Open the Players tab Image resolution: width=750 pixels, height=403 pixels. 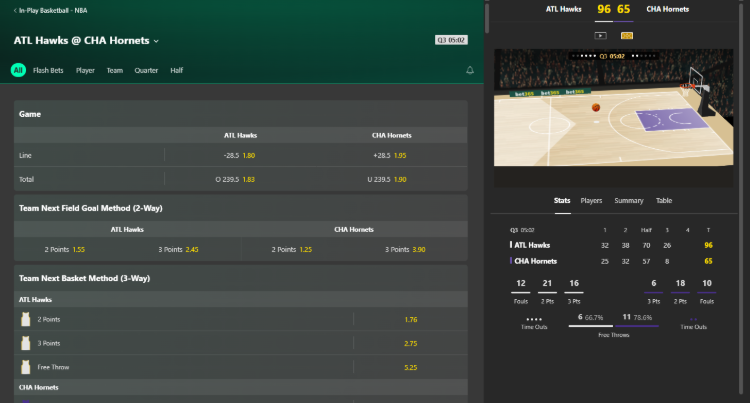click(x=591, y=201)
